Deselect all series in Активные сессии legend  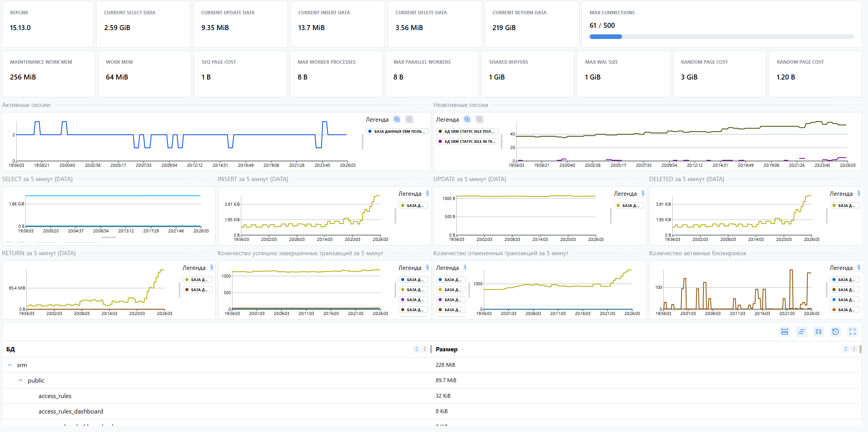(397, 120)
